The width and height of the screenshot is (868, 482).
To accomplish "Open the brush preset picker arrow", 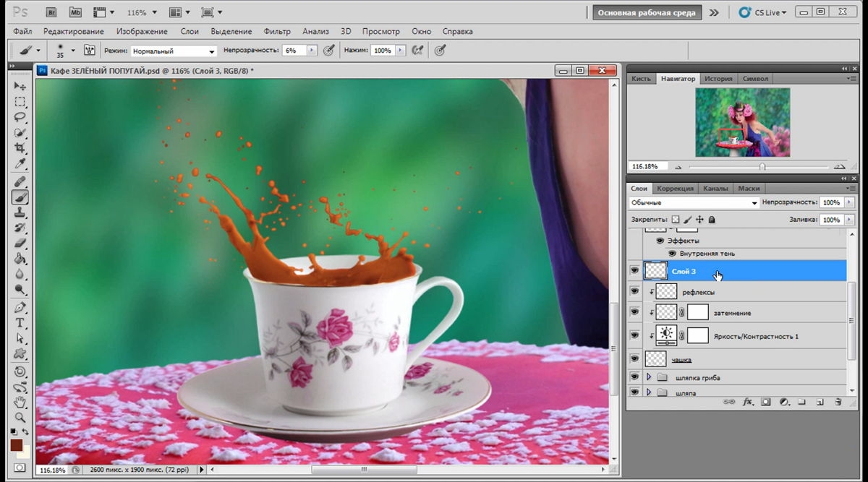I will [74, 51].
